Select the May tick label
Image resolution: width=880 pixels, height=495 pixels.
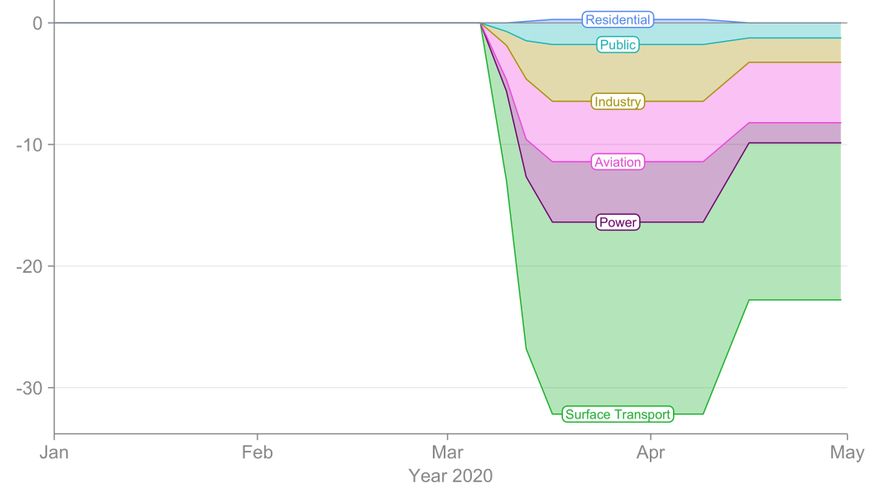click(847, 452)
